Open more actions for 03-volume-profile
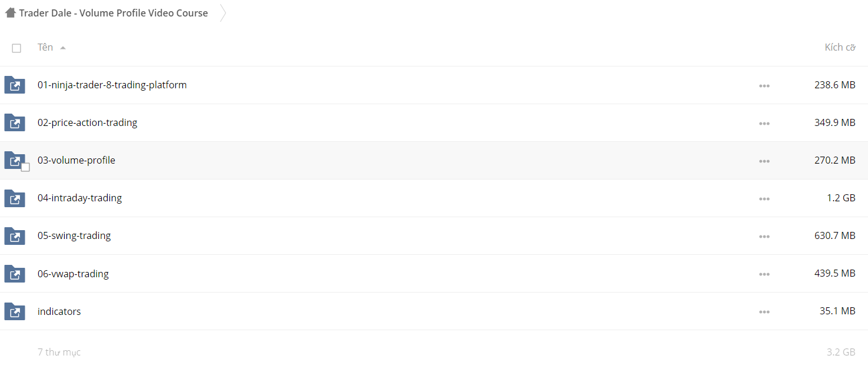The width and height of the screenshot is (868, 372). pyautogui.click(x=764, y=161)
